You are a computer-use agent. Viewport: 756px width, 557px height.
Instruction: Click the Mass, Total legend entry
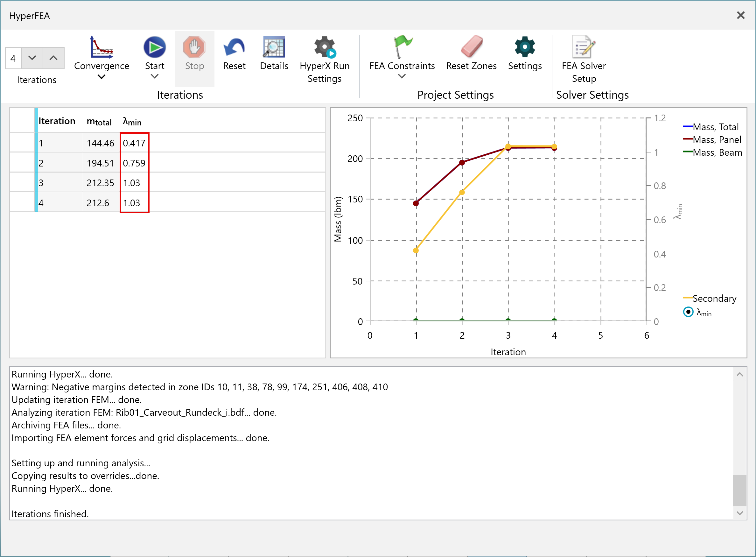click(x=710, y=127)
